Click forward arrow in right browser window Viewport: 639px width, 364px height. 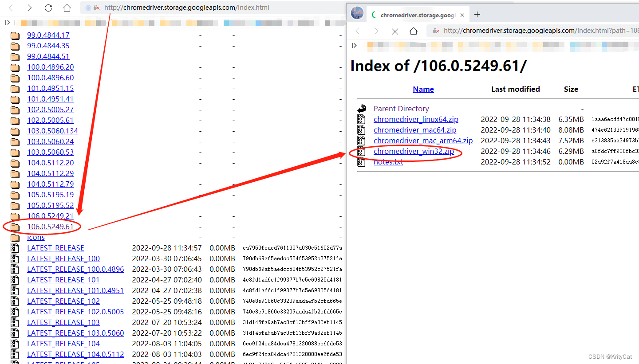pos(376,31)
